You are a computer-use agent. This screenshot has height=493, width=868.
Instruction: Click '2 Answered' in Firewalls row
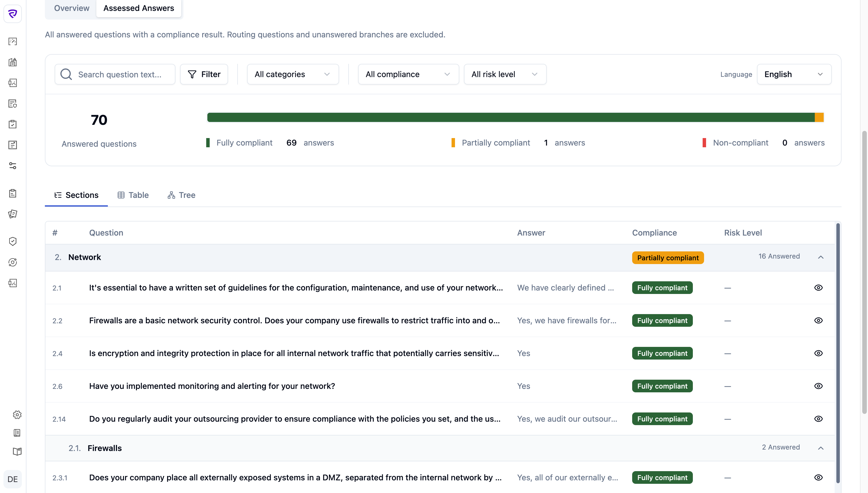coord(781,447)
